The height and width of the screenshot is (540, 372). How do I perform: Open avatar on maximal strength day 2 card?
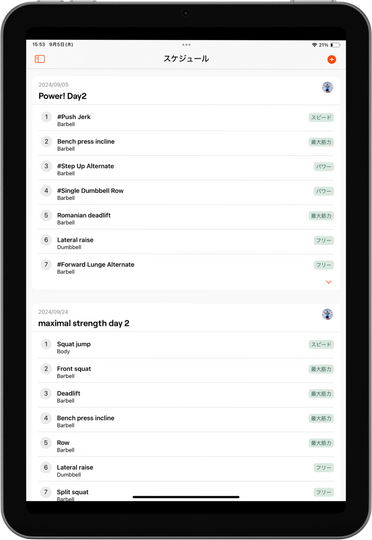328,314
